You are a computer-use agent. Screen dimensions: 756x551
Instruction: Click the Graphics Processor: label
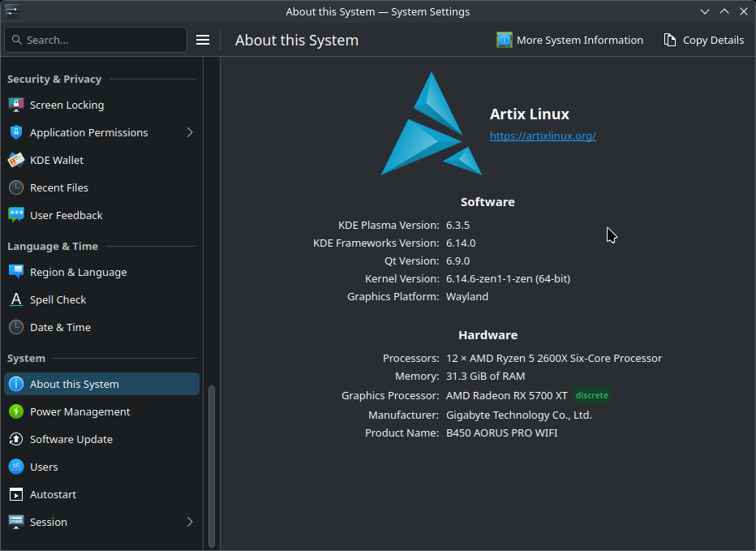390,396
